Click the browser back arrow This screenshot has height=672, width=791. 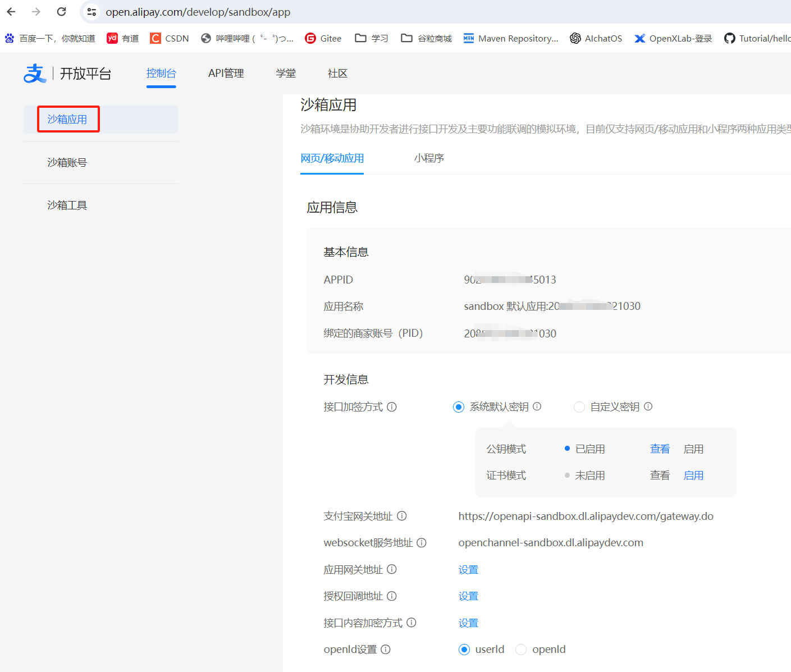[11, 12]
